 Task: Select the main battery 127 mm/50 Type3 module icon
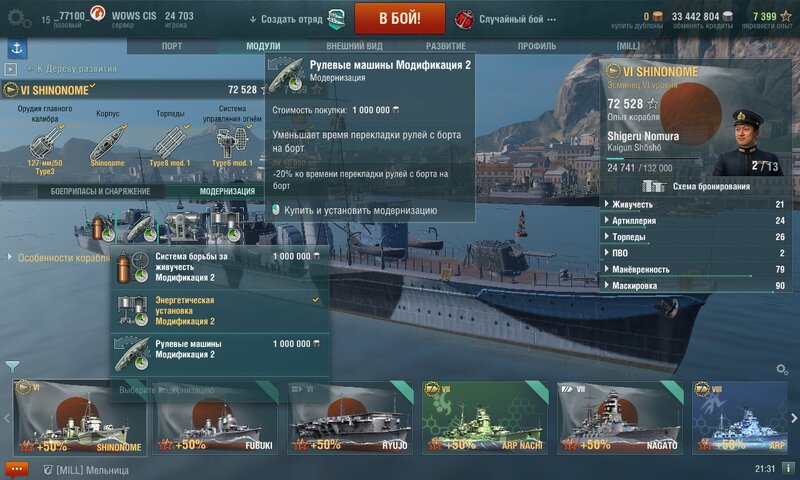point(44,141)
